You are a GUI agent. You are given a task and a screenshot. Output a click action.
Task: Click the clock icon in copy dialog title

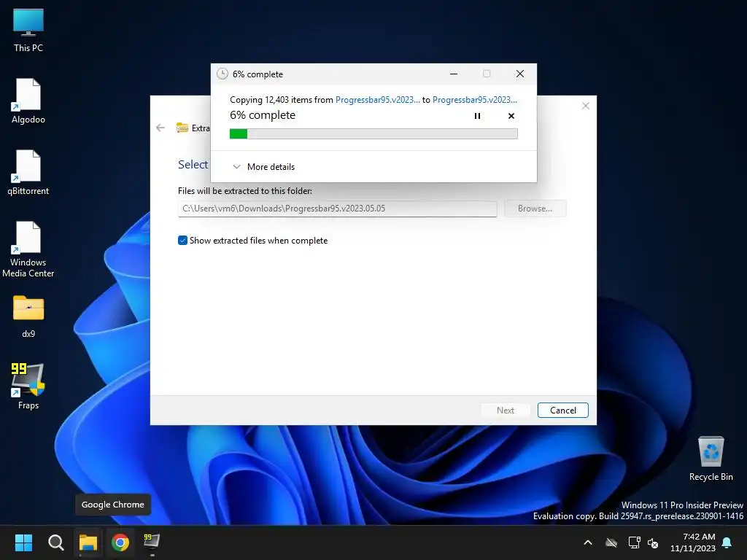(222, 74)
